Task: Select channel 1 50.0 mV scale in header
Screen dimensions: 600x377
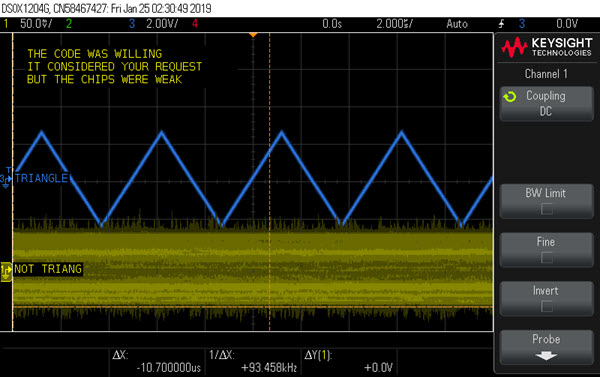Action: [x=36, y=24]
